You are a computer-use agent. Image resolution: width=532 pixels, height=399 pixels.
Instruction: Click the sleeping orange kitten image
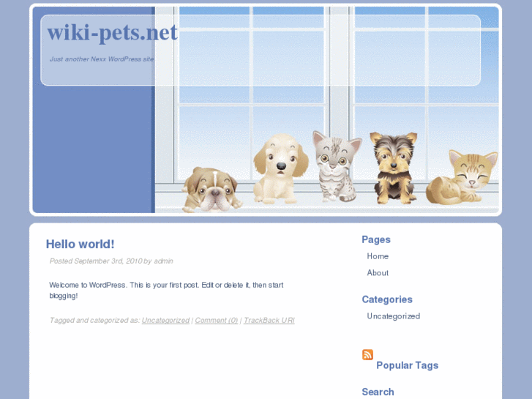[462, 178]
